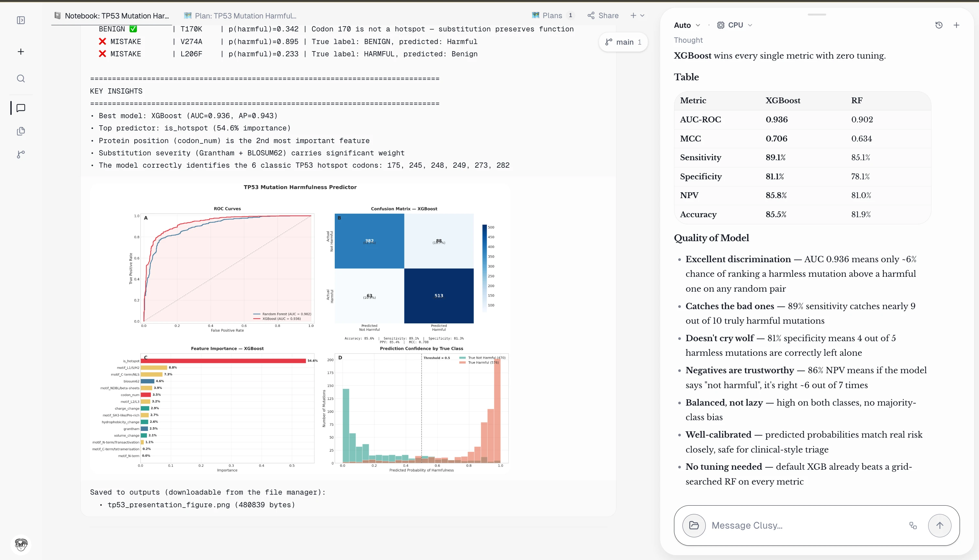The width and height of the screenshot is (979, 560).
Task: Click the send arrow button
Action: pyautogui.click(x=940, y=525)
